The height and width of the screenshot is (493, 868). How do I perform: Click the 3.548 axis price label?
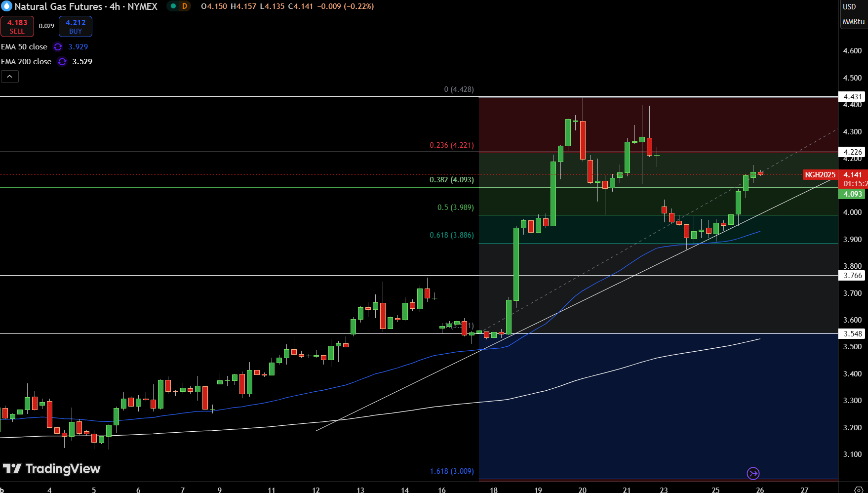853,334
